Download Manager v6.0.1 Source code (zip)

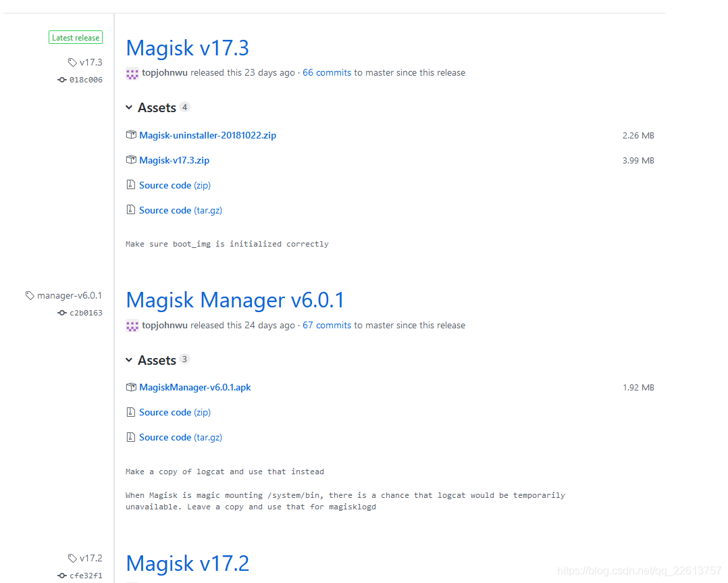(175, 413)
